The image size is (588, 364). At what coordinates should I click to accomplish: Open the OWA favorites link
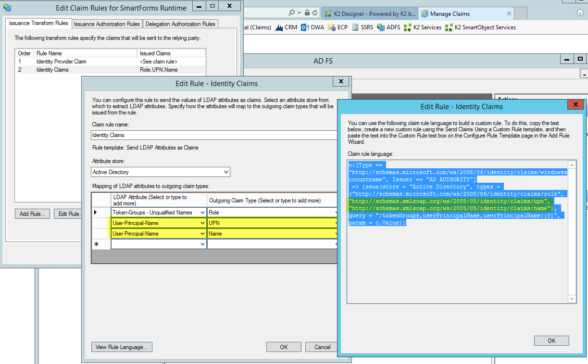tap(313, 27)
